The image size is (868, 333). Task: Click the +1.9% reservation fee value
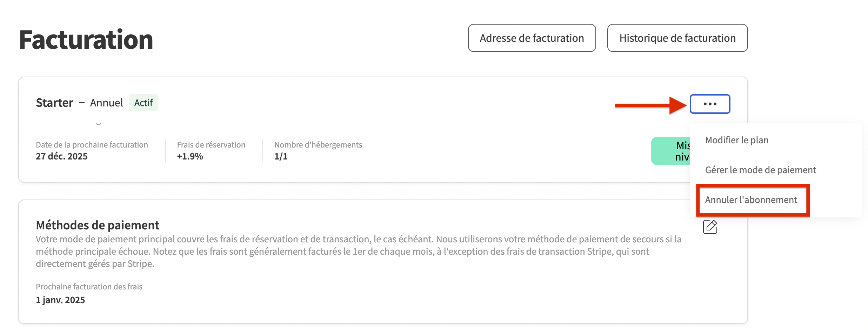coord(190,156)
